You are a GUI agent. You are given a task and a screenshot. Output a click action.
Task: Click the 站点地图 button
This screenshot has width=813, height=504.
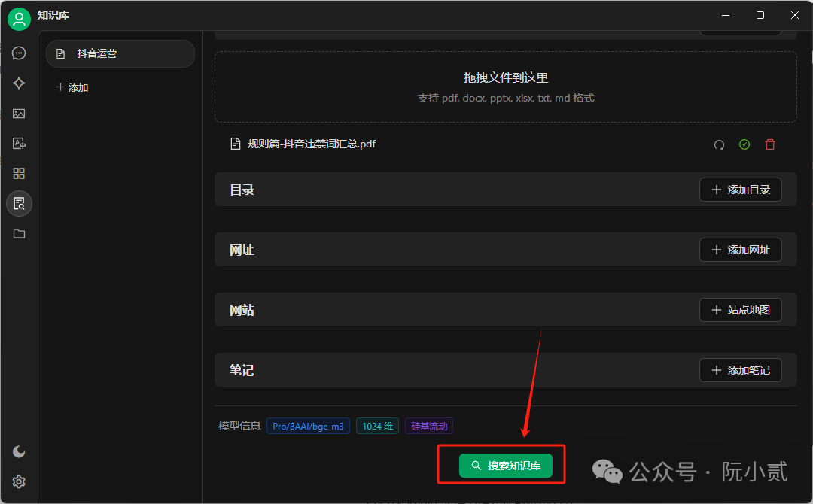(741, 310)
